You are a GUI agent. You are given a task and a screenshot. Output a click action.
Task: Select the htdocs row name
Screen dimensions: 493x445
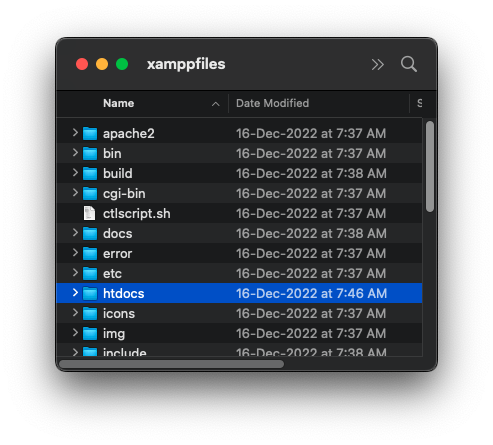tap(124, 294)
